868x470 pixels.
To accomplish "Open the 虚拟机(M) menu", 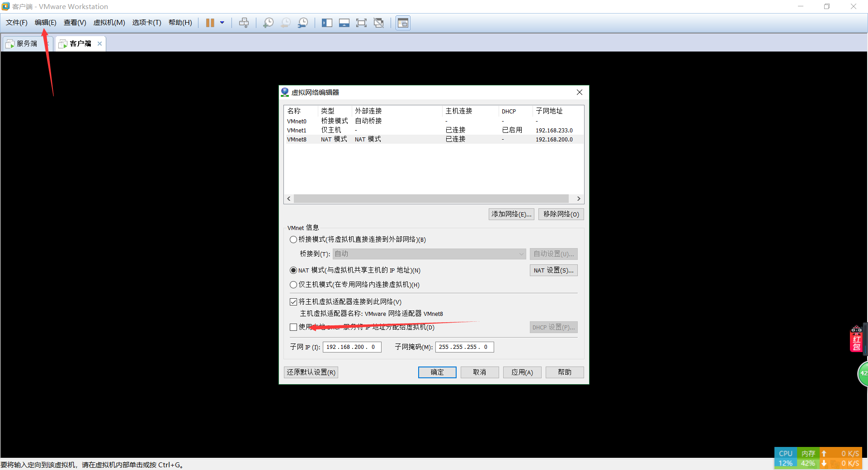I will [x=109, y=23].
